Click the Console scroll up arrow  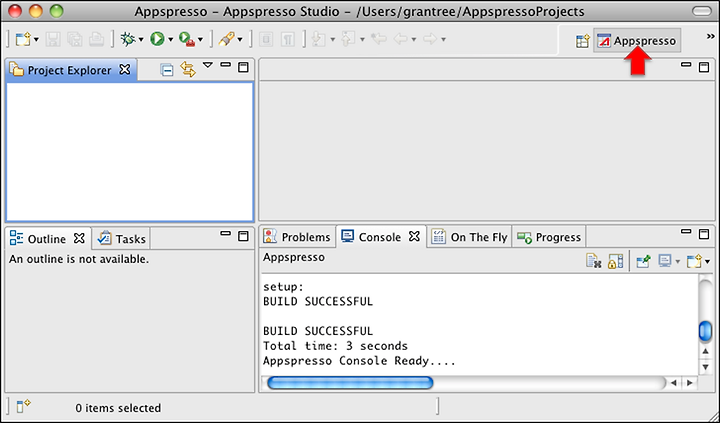[705, 352]
